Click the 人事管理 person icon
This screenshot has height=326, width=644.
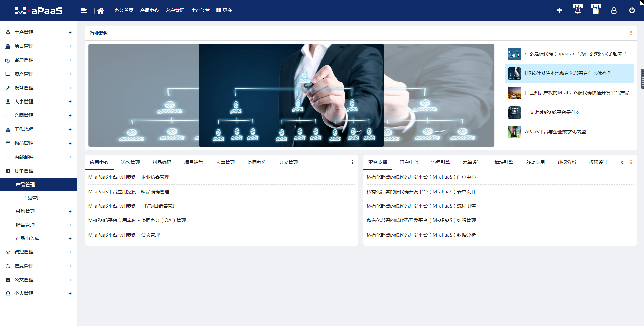8,102
